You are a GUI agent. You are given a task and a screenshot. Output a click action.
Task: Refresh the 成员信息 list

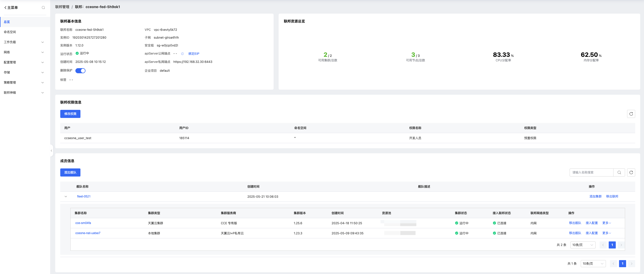(x=631, y=172)
